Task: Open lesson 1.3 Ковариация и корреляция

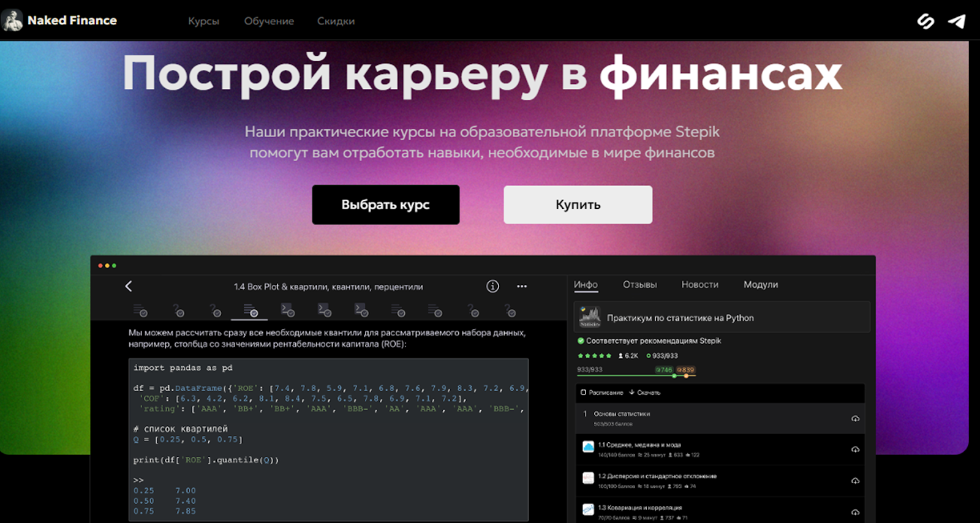Action: tap(720, 511)
